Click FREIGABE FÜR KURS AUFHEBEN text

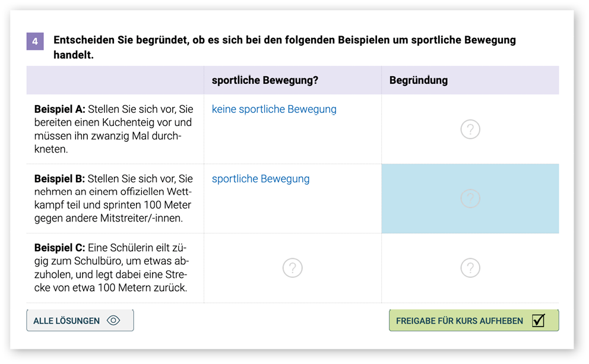[x=459, y=321]
